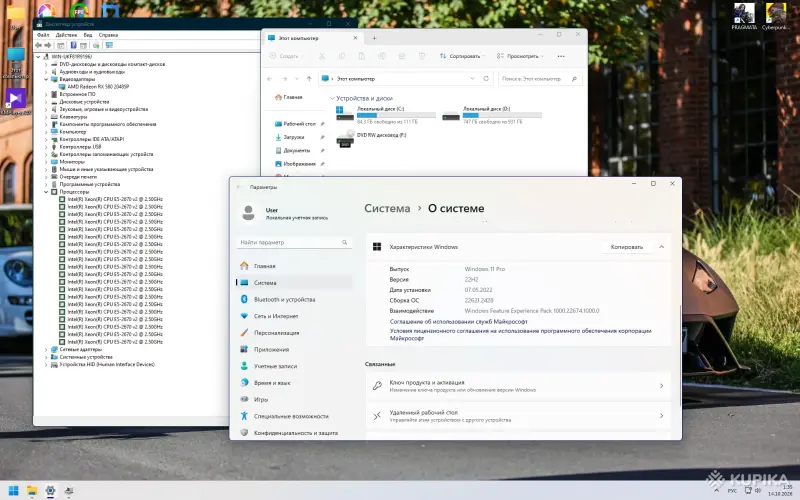Click the monitor scan icon in Device Manager toolbar
Screen dimensions: 800x500
click(109, 45)
